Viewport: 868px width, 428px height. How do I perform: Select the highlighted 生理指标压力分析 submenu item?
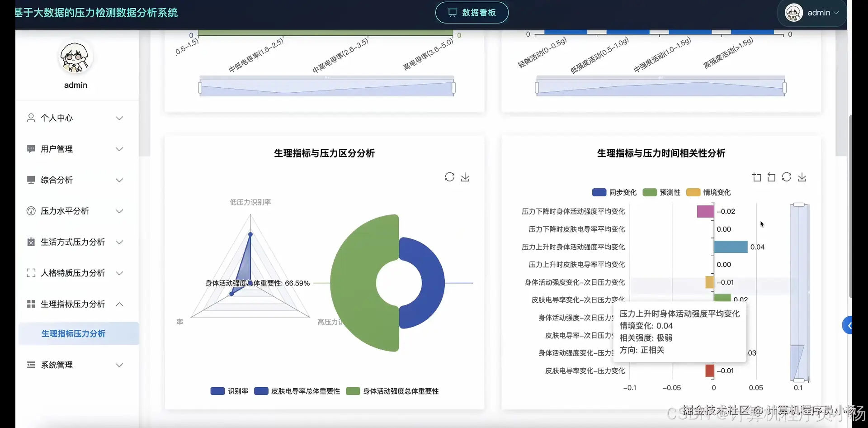pos(79,333)
